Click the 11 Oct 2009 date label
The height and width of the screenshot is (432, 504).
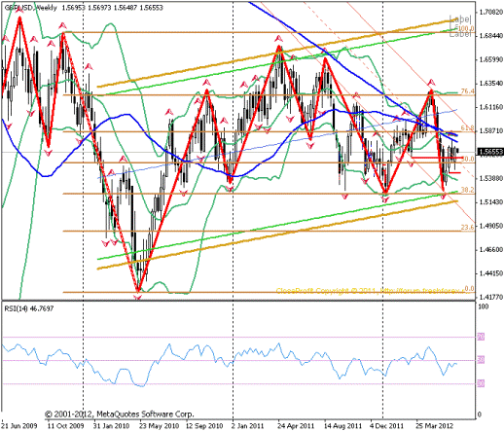click(x=66, y=426)
